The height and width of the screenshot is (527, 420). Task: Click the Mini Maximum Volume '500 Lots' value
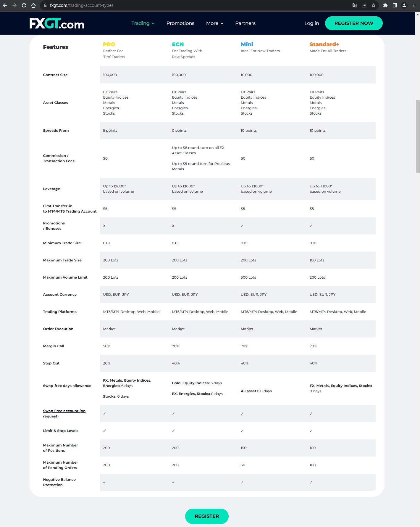pyautogui.click(x=248, y=277)
